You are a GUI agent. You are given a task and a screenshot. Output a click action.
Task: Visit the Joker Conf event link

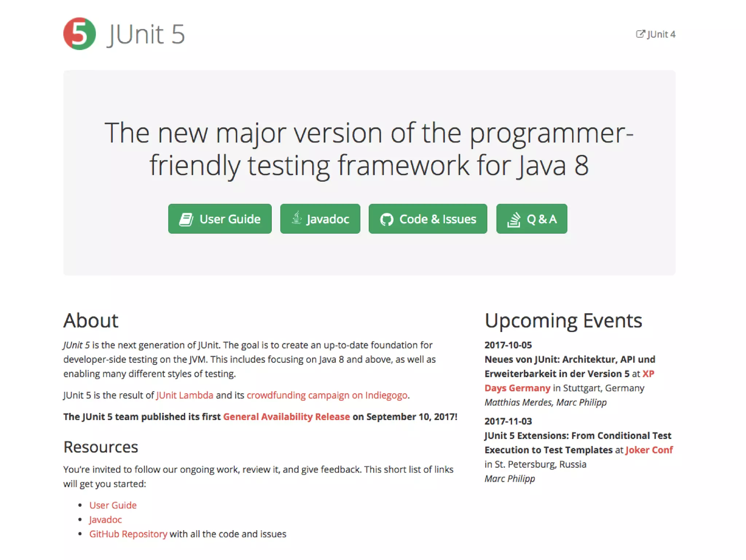click(x=649, y=450)
